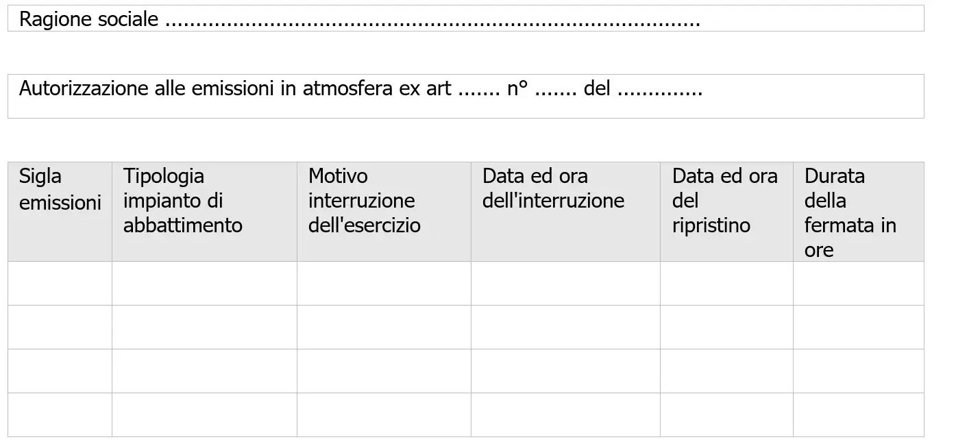Screen dimensions: 980x444
Task: Click first empty cell under Sigla emissioni
Action: coord(60,284)
